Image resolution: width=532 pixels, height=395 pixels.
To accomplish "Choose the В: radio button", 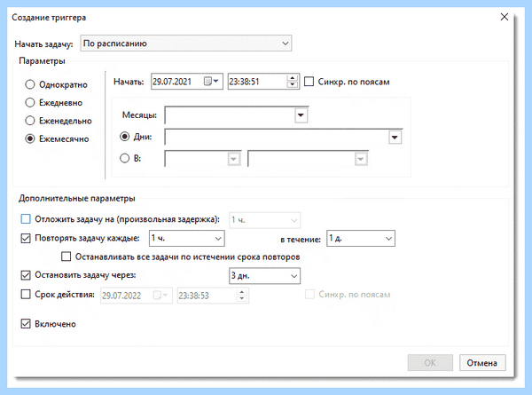I will [124, 158].
